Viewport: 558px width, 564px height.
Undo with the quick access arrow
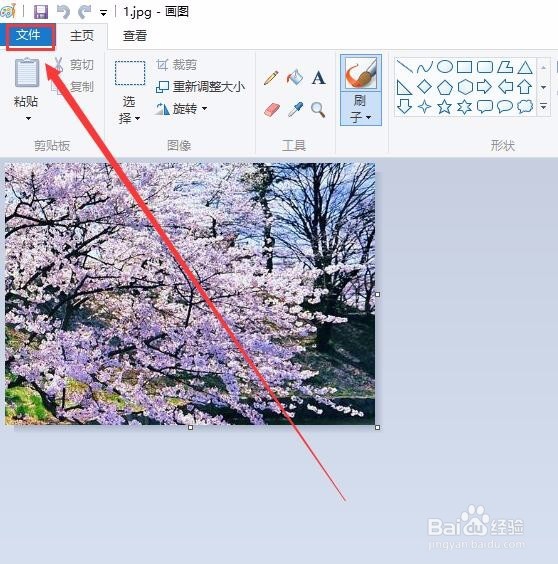(x=64, y=12)
